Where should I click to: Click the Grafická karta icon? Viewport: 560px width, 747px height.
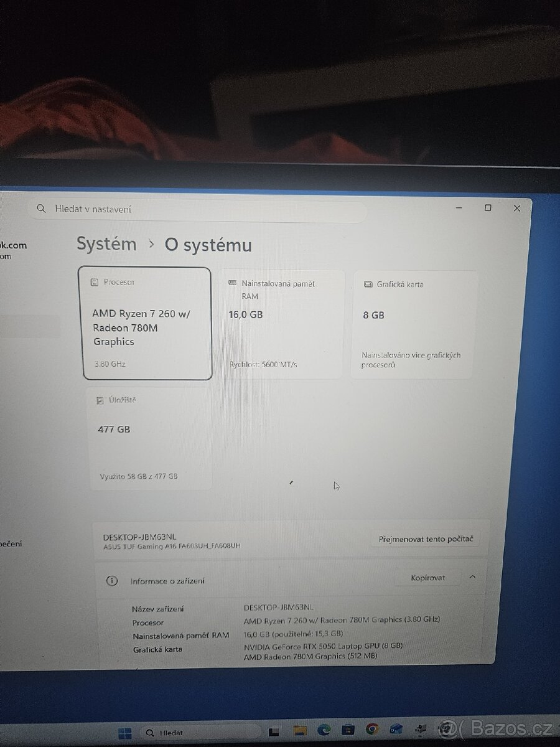coord(368,284)
